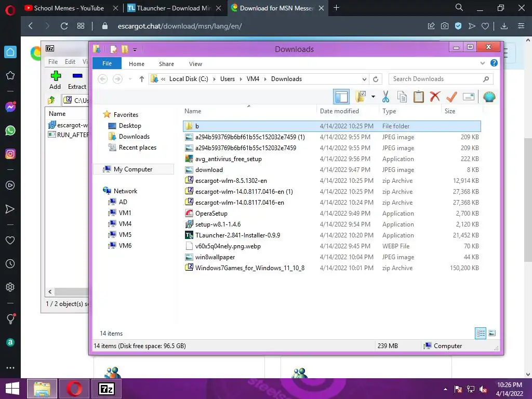Switch to TLauncher browser tab
This screenshot has width=532, height=399.
[175, 8]
